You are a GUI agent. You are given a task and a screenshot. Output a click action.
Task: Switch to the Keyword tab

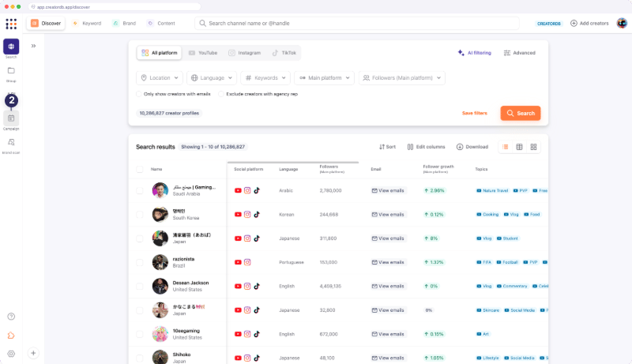click(87, 24)
